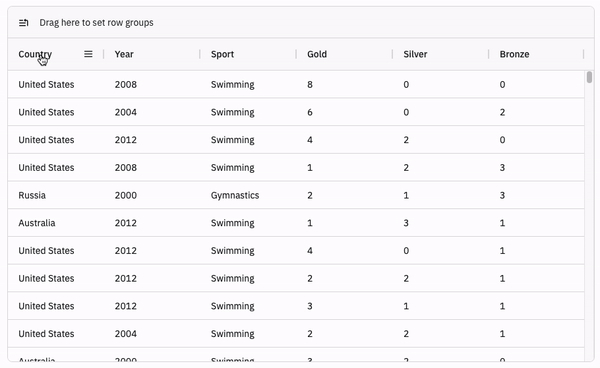Viewport: 600px width, 368px height.
Task: Select the Russia country cell
Action: click(32, 195)
